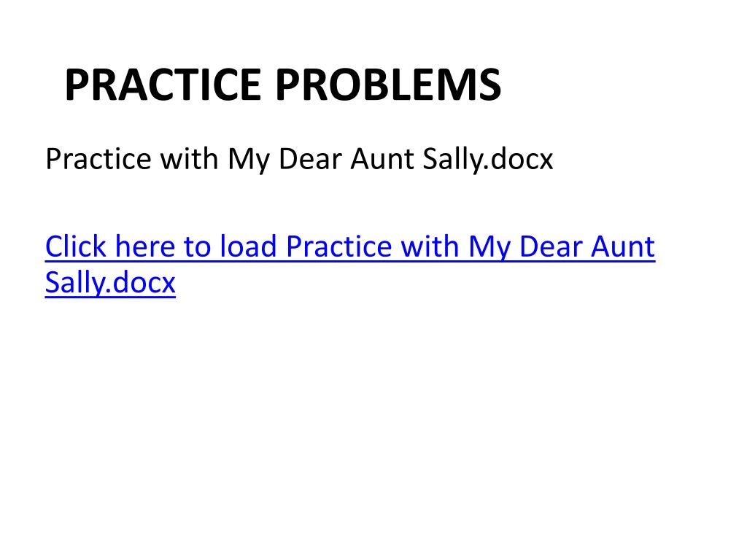Image resolution: width=747 pixels, height=560 pixels.
Task: Click the blue word with in the hyperlink
Action: pos(430,246)
